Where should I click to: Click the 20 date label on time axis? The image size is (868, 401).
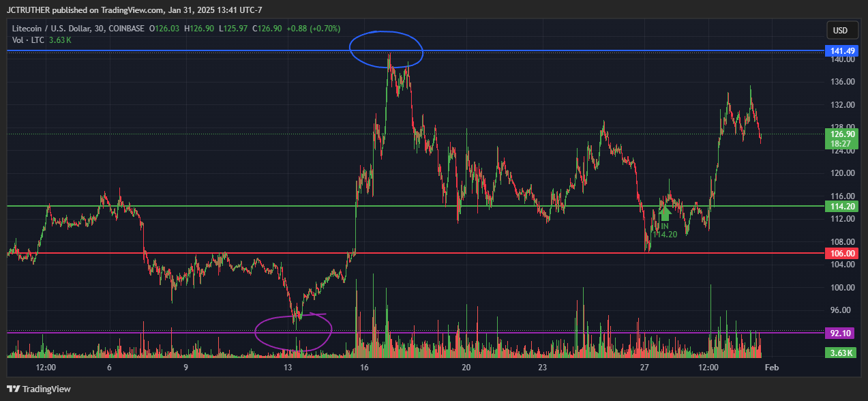click(x=466, y=368)
